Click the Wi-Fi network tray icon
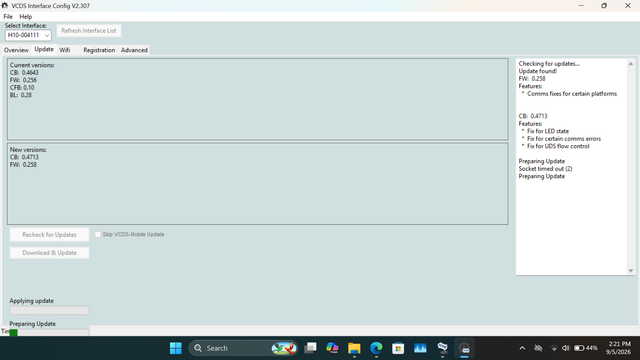Viewport: 640px width, 360px height. pos(554,348)
